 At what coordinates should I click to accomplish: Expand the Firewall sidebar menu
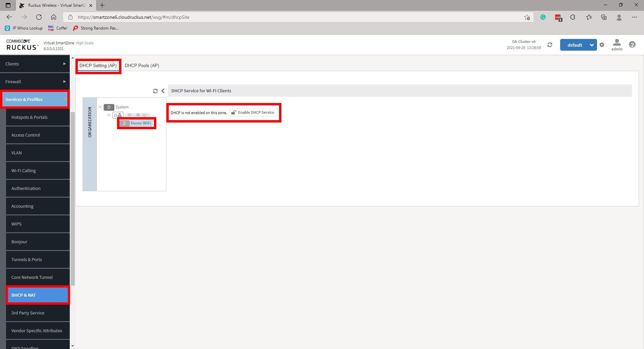point(35,82)
